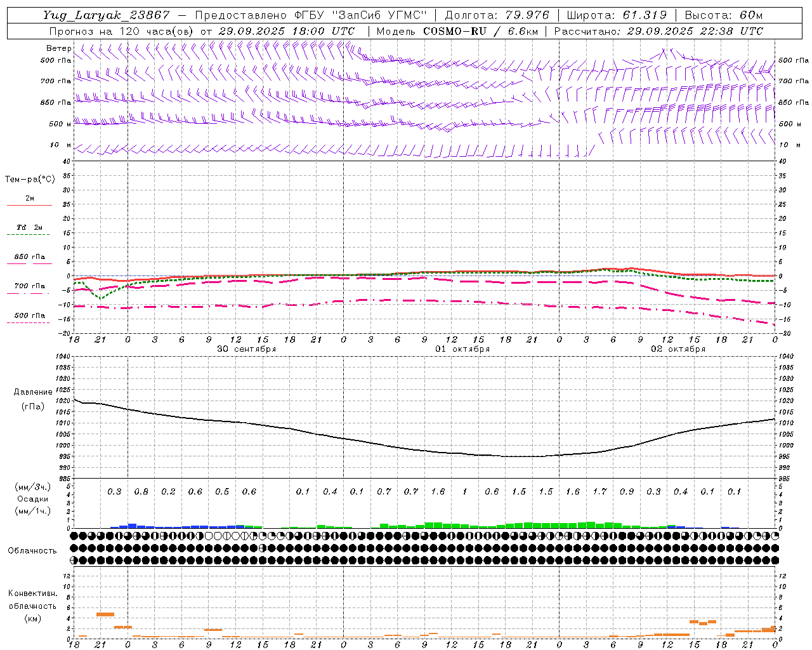
Task: Click the red 2м temperature legend line
Action: (x=29, y=205)
